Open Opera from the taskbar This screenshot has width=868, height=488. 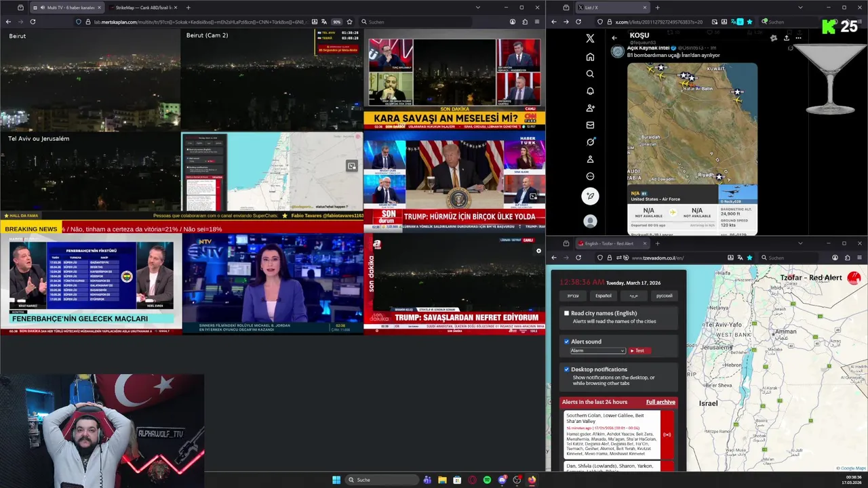click(x=472, y=480)
